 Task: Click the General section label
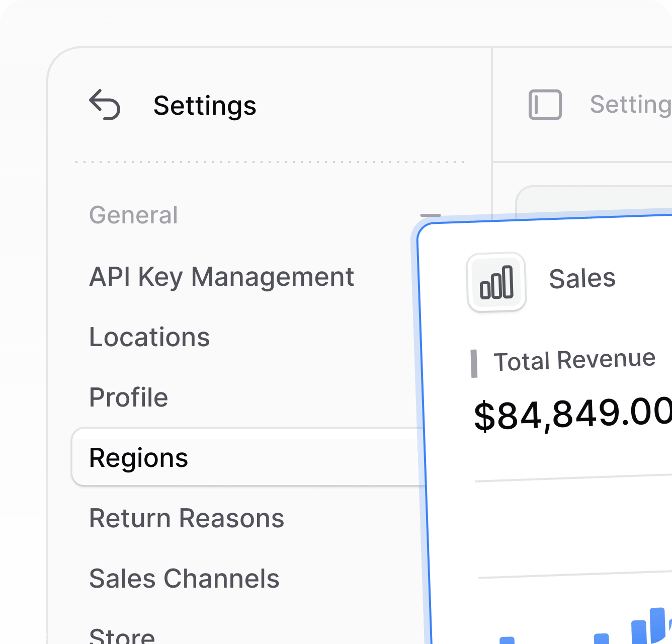133,215
